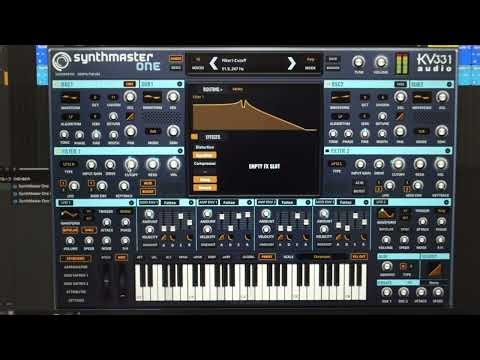Click the master Tune knob

coord(359,62)
